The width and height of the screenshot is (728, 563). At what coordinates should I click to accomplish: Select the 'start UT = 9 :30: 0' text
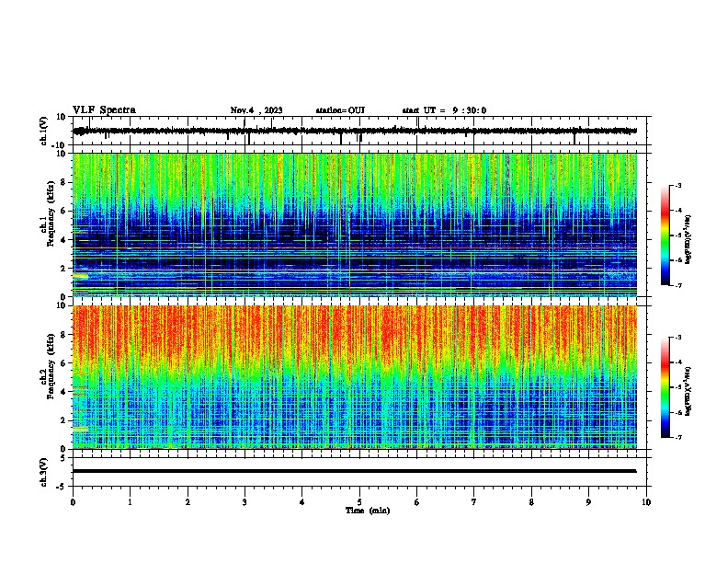[x=444, y=110]
